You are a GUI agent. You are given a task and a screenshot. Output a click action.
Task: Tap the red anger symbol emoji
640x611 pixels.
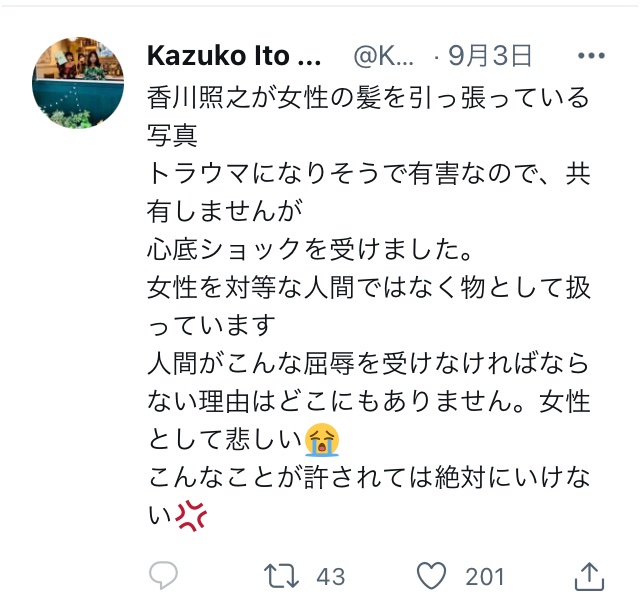point(191,515)
